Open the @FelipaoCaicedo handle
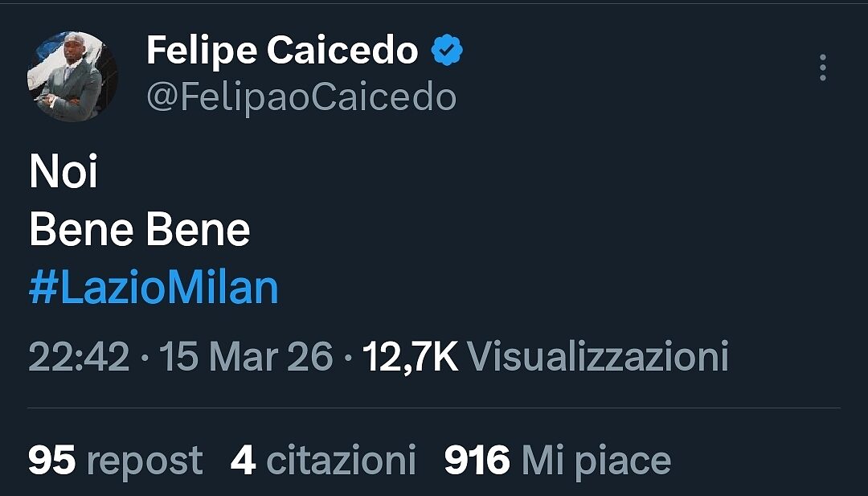The height and width of the screenshot is (496, 868). (301, 97)
